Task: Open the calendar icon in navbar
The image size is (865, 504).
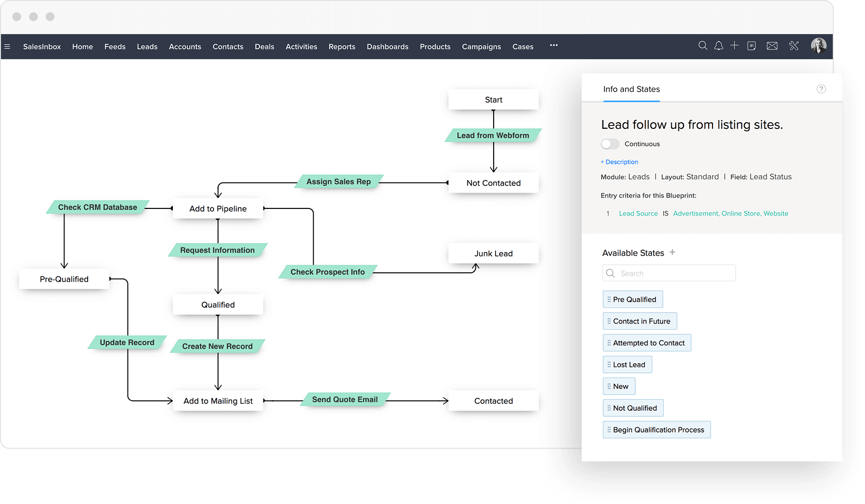Action: click(x=751, y=46)
